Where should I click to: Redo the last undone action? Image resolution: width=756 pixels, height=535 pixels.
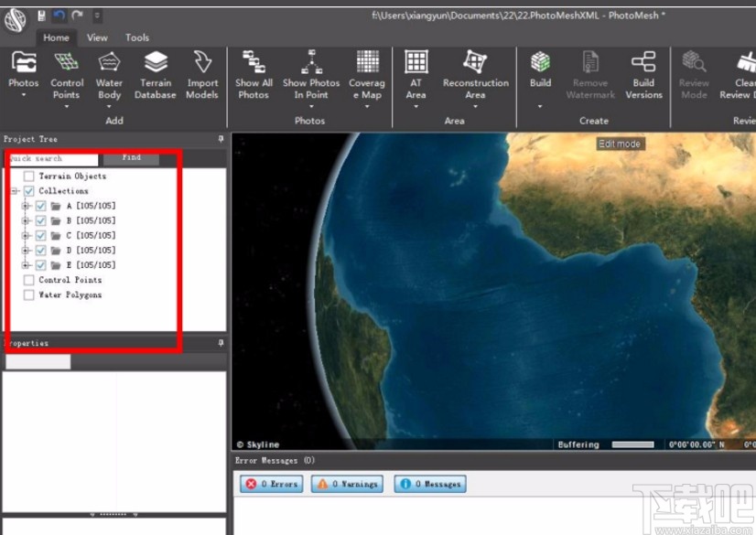pyautogui.click(x=77, y=16)
